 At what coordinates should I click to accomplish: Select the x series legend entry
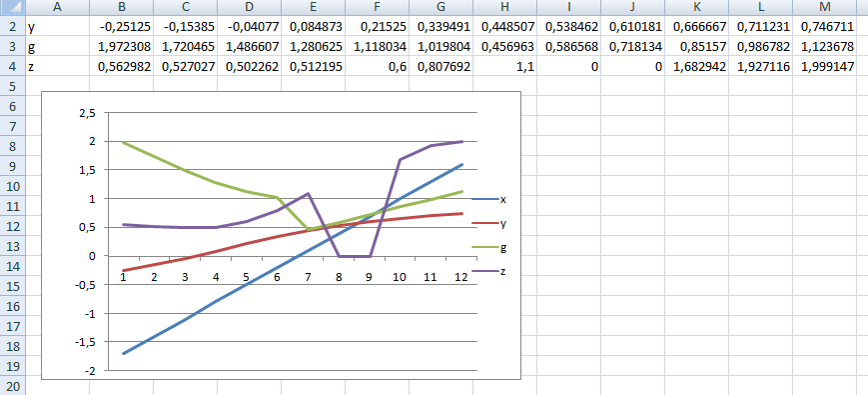coord(488,199)
